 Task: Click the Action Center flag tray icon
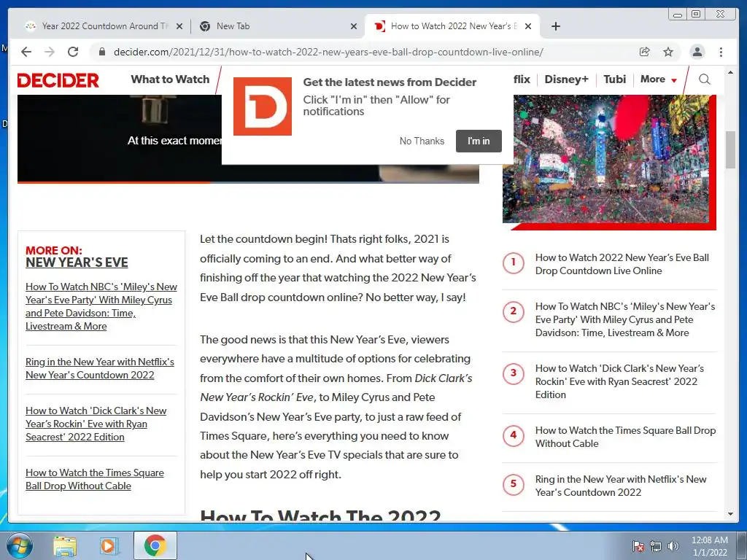(638, 546)
